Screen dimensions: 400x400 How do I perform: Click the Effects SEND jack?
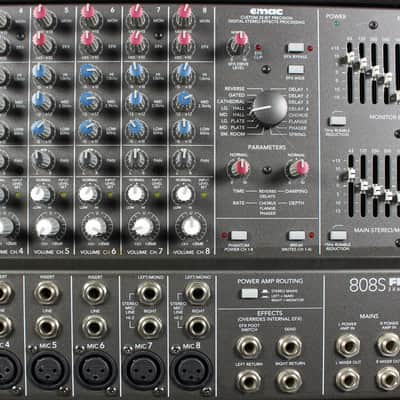pos(290,347)
